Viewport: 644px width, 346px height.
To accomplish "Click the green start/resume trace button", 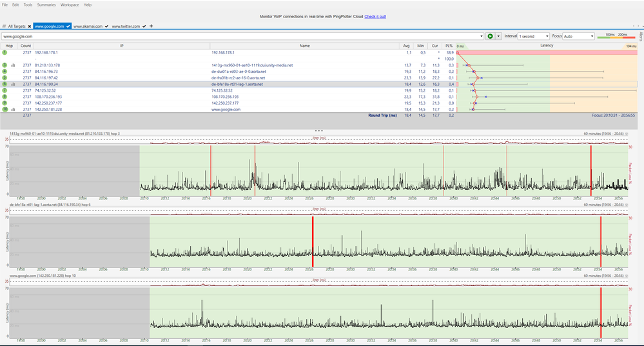I will click(x=491, y=36).
